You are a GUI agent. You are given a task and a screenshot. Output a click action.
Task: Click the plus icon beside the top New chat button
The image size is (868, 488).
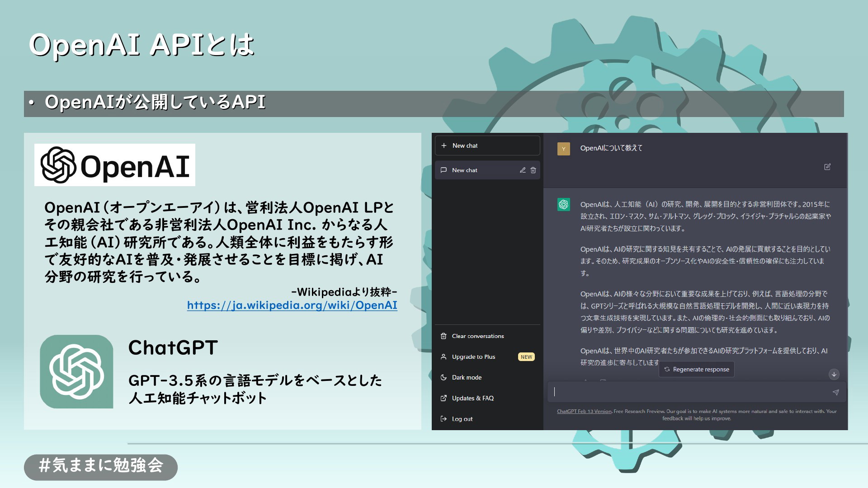[x=443, y=145]
